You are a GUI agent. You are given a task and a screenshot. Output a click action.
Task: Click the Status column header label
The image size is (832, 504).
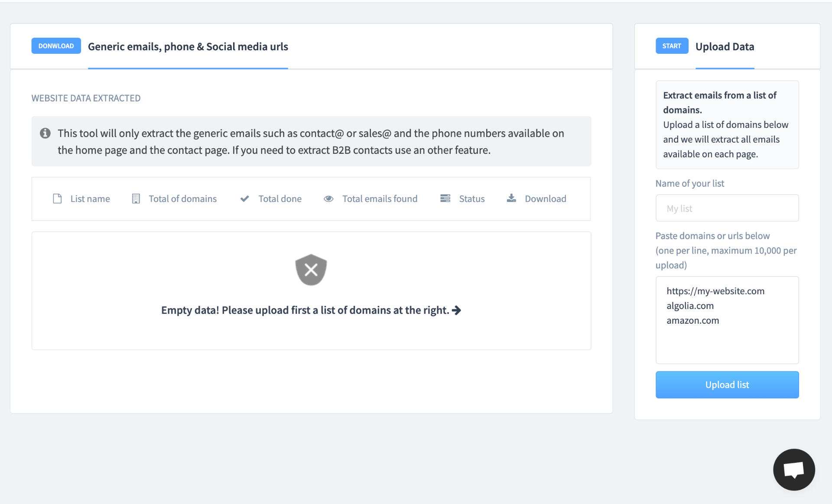(x=471, y=198)
